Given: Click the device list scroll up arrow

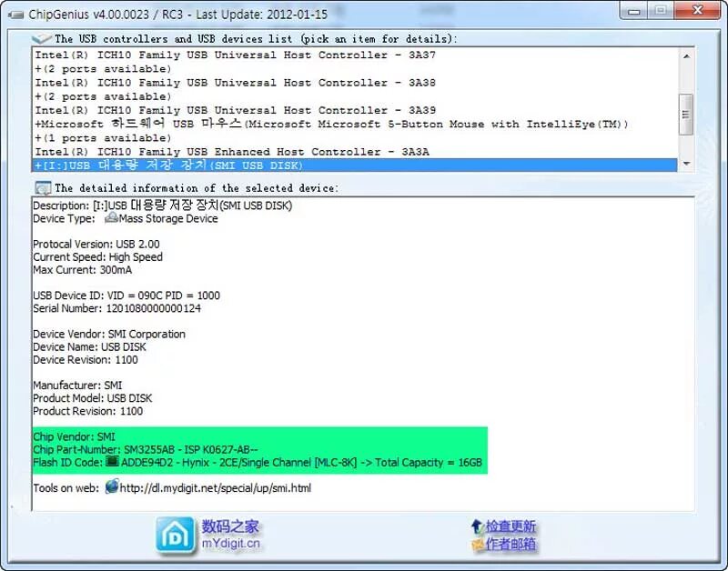Looking at the screenshot, I should point(686,56).
